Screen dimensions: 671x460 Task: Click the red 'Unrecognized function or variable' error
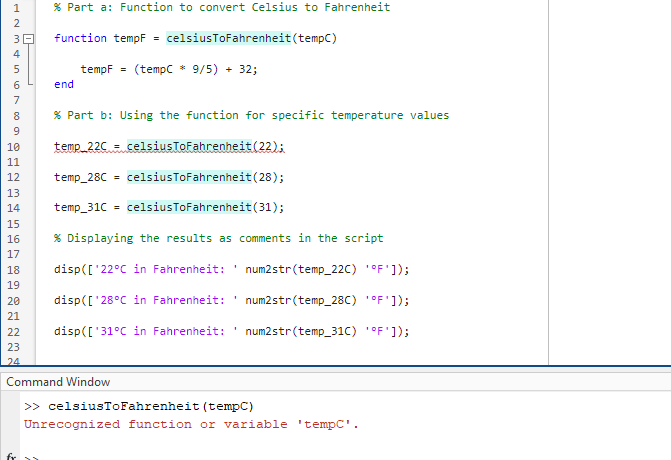tap(191, 424)
